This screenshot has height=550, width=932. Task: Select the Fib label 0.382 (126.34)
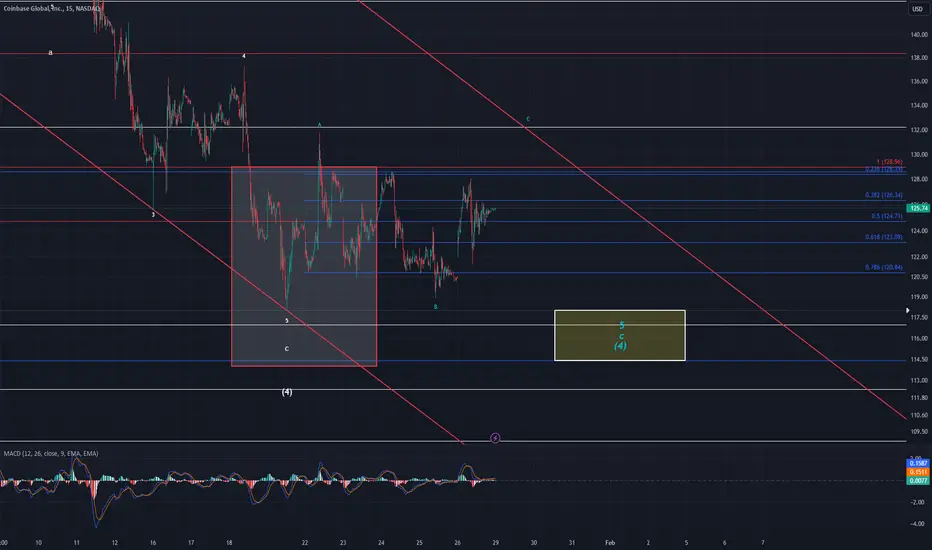point(884,195)
